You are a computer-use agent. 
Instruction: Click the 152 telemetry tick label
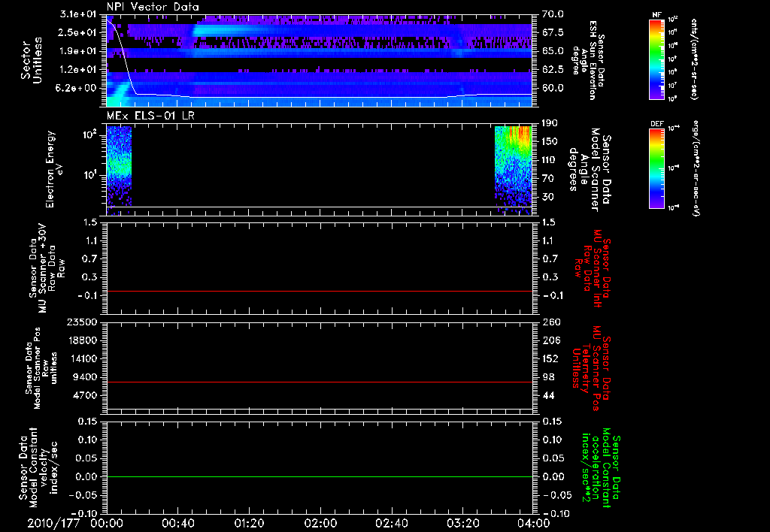(550, 358)
